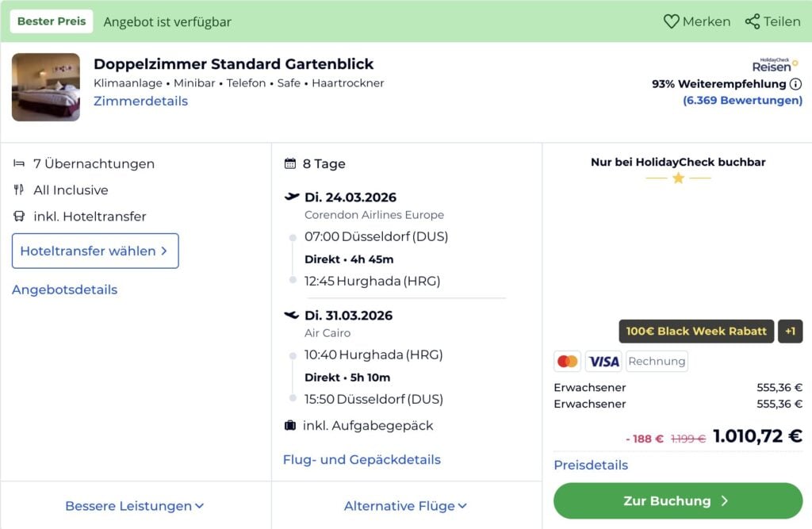The image size is (812, 529).
Task: Click the Zur Buchung button
Action: (x=678, y=500)
